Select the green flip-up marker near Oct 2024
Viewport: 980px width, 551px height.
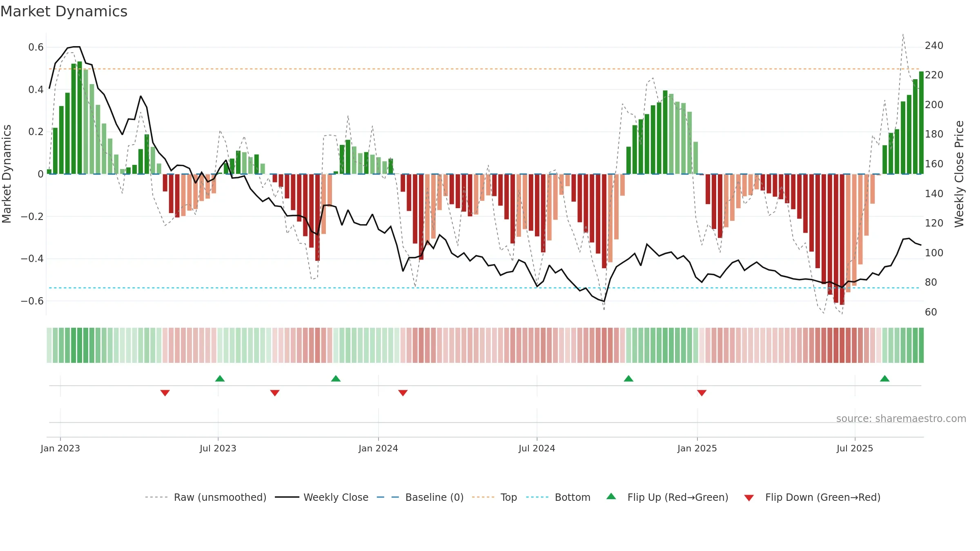628,378
